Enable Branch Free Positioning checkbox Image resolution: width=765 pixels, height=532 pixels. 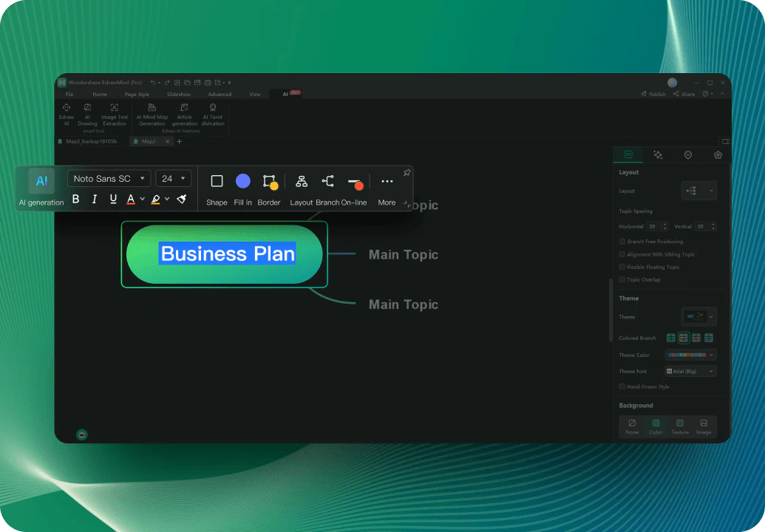(x=622, y=242)
